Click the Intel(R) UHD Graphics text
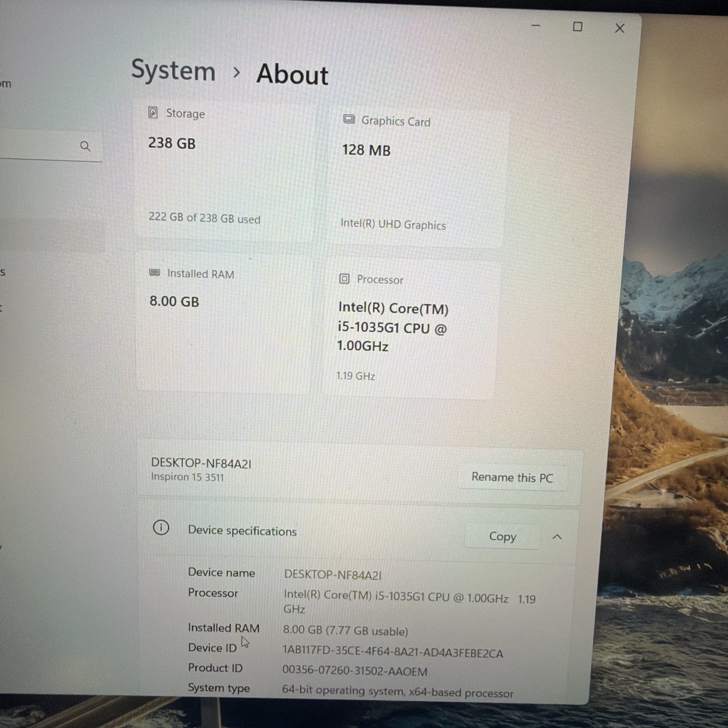The width and height of the screenshot is (728, 728). tap(393, 224)
